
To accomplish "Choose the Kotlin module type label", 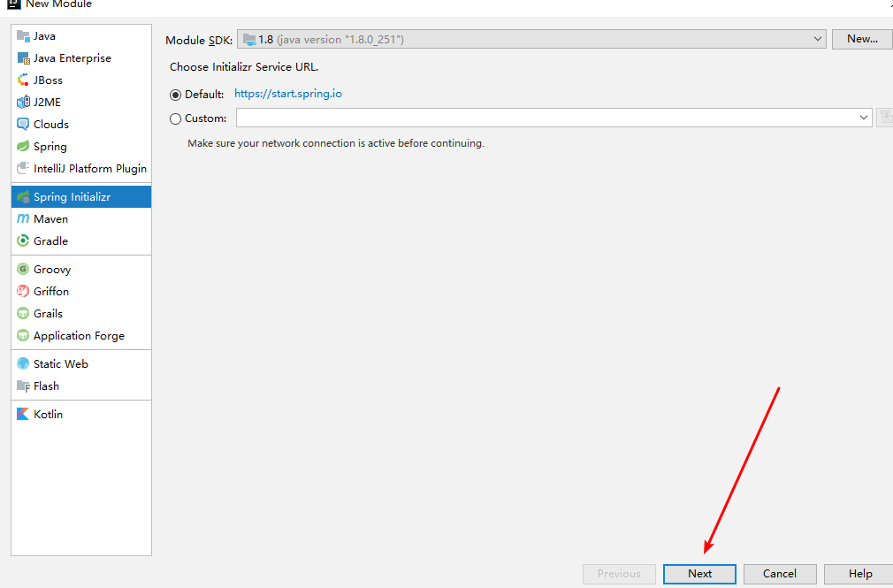I will (x=48, y=414).
